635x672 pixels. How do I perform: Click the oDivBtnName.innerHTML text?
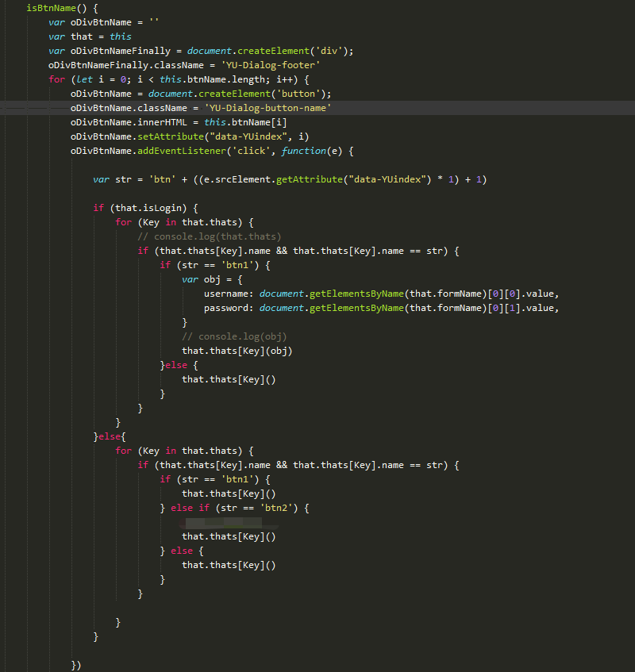(x=129, y=122)
